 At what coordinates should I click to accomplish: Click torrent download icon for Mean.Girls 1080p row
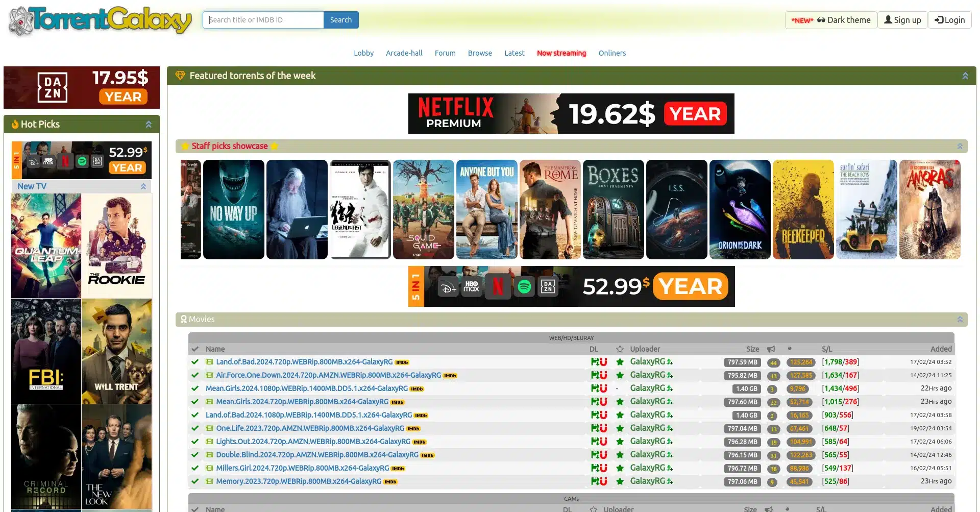595,388
